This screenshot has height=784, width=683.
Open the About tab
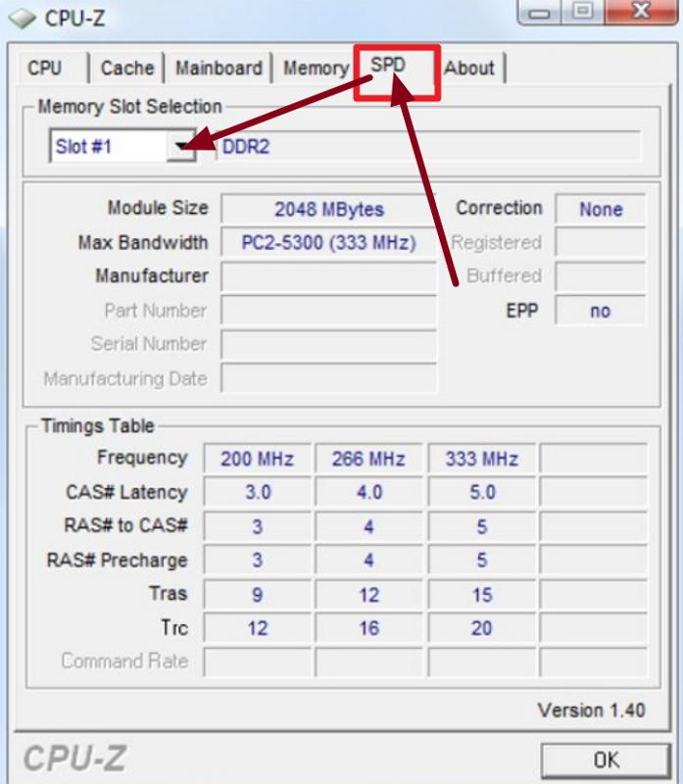coord(469,68)
